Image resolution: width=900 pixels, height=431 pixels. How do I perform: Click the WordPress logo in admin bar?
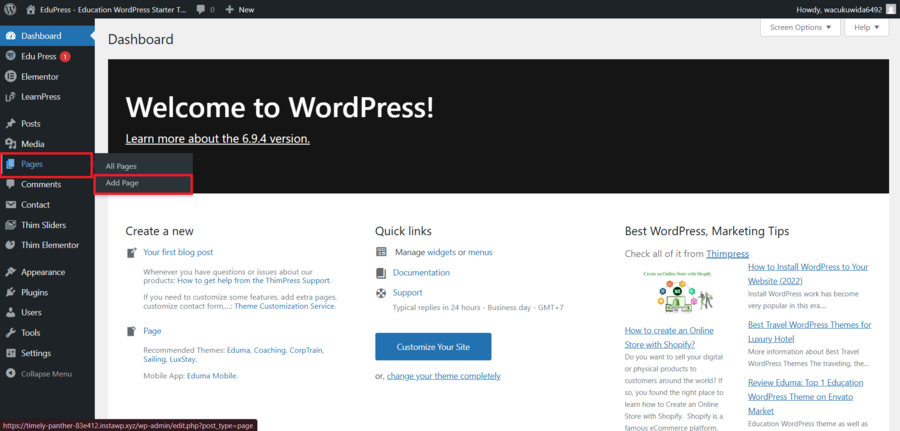(x=10, y=9)
